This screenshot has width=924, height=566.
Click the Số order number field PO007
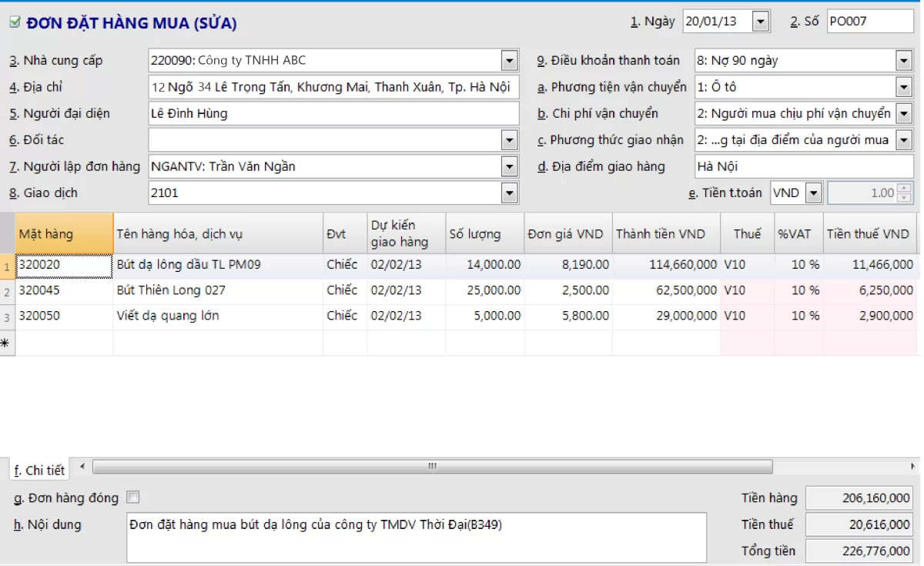pos(869,22)
